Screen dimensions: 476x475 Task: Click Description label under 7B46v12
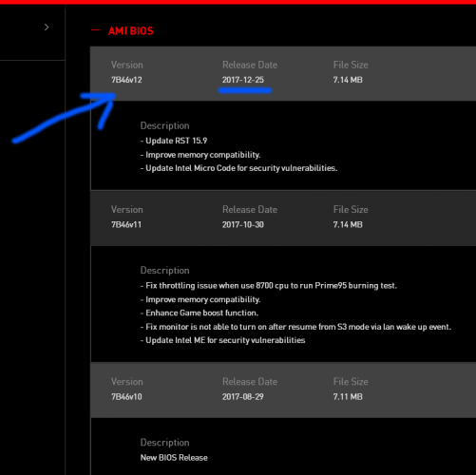(164, 125)
